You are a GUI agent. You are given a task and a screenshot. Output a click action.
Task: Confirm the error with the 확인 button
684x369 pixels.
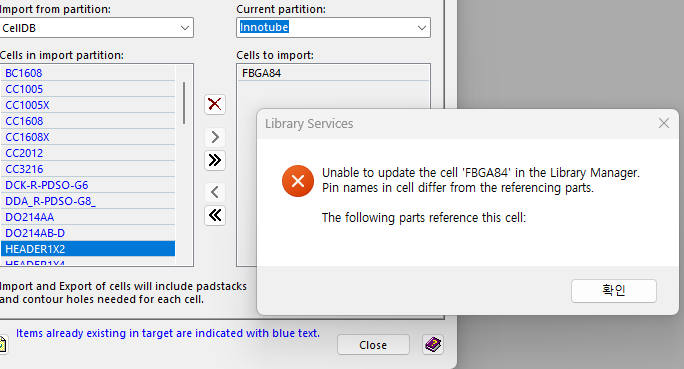(613, 290)
